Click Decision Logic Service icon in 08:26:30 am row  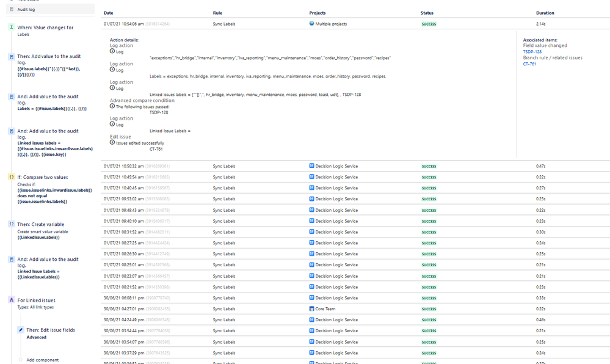tap(311, 253)
